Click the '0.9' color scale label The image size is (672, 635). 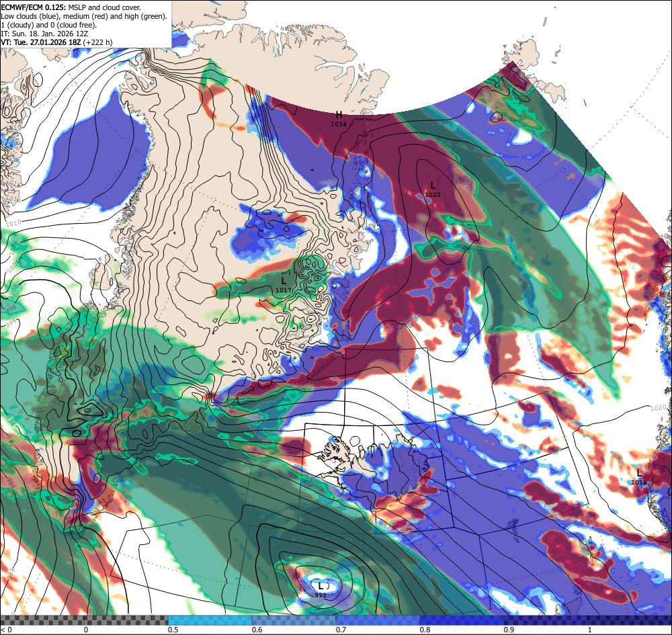509,630
